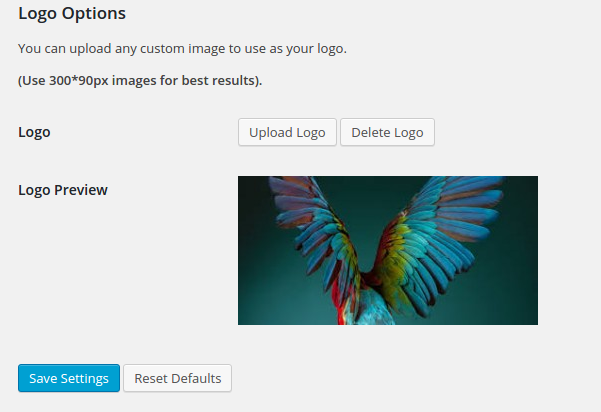
Task: Click the word "Upload" on the upload button
Action: (271, 132)
